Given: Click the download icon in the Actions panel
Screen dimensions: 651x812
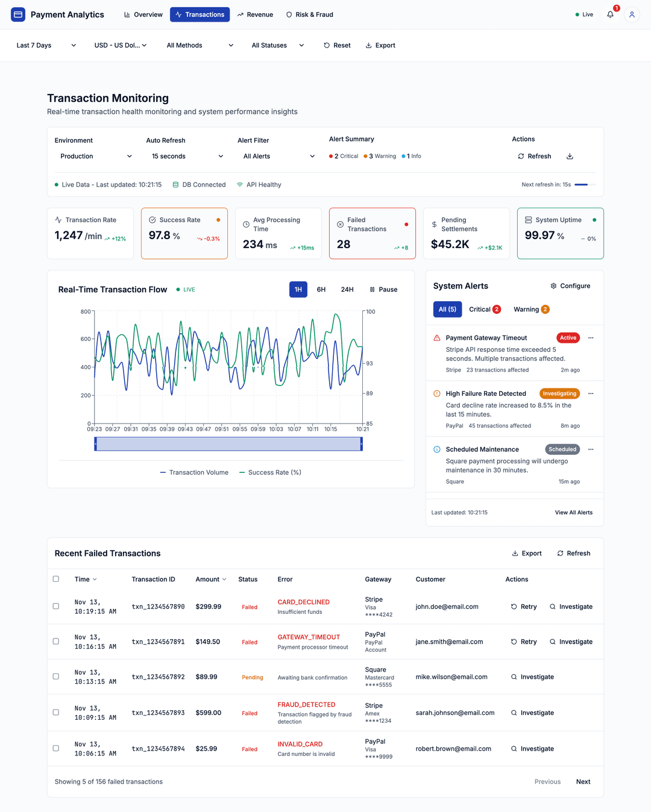Looking at the screenshot, I should click(570, 156).
